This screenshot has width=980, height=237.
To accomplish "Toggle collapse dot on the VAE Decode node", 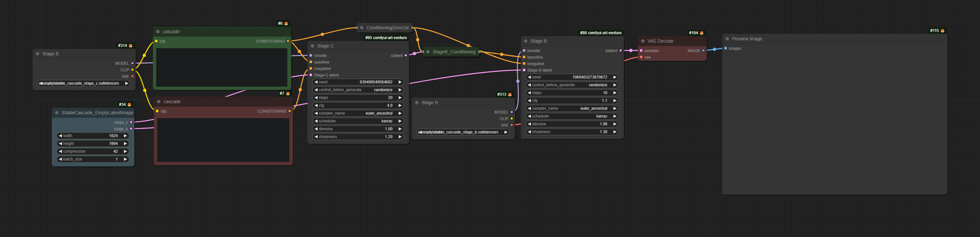I will [642, 41].
